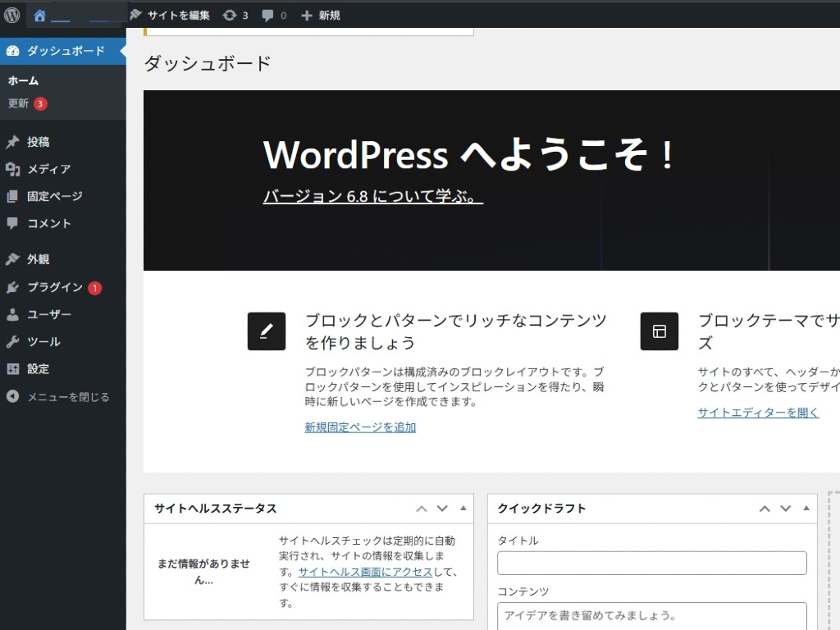The image size is (840, 630).
Task: Click the ダッシュボード gauge icon in sidebar
Action: pos(13,51)
